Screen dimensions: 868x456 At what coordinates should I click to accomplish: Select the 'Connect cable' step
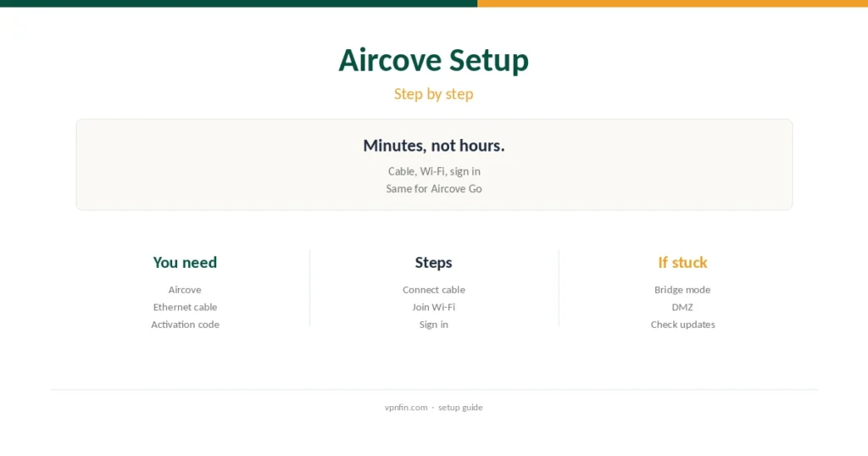[433, 290]
